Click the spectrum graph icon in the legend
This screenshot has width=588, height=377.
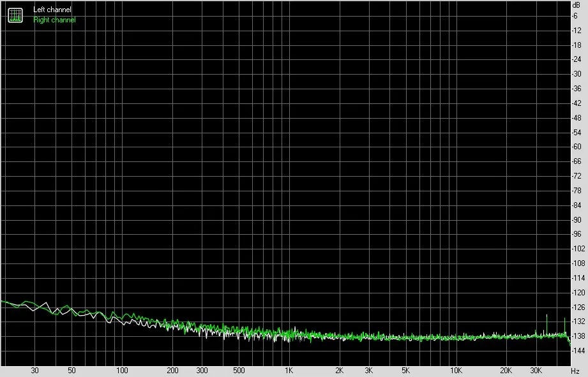coord(15,15)
